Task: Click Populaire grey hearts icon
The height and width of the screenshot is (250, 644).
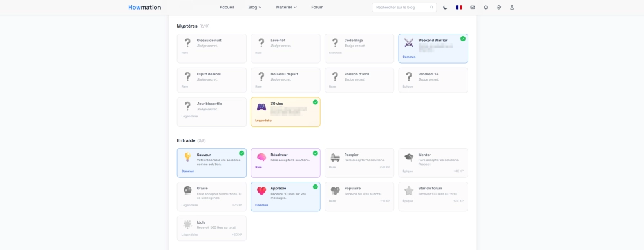Action: tap(335, 191)
